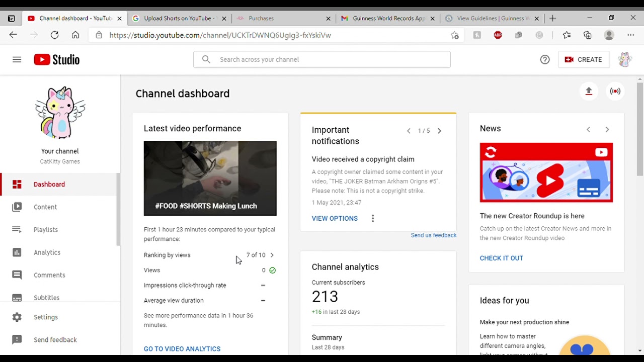
Task: Click the Playlists list icon
Action: coord(17,229)
